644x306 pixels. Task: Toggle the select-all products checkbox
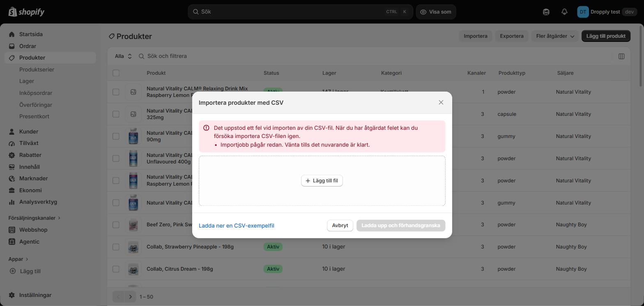click(116, 73)
